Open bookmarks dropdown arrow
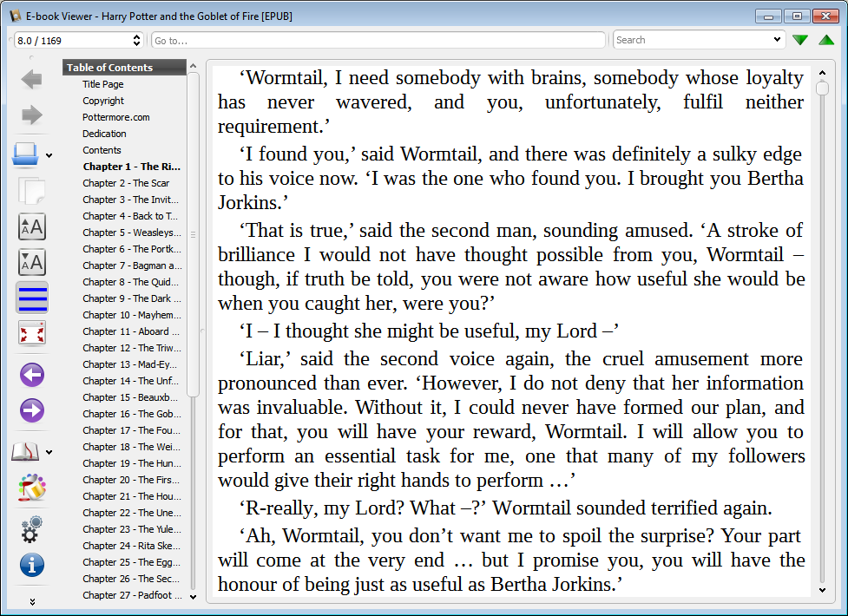 click(49, 452)
